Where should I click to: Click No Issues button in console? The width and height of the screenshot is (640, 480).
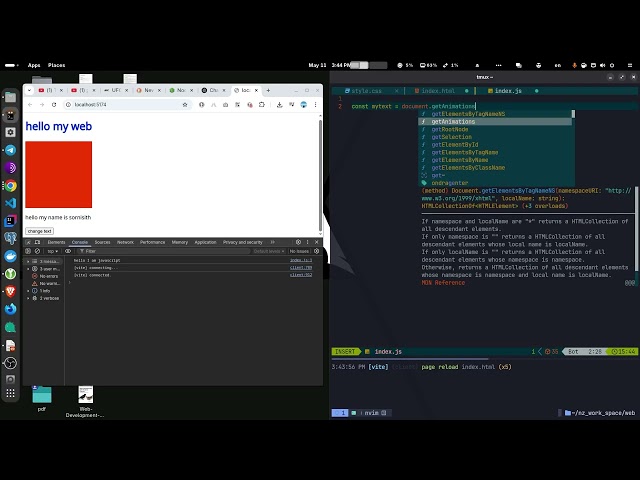[x=299, y=251]
